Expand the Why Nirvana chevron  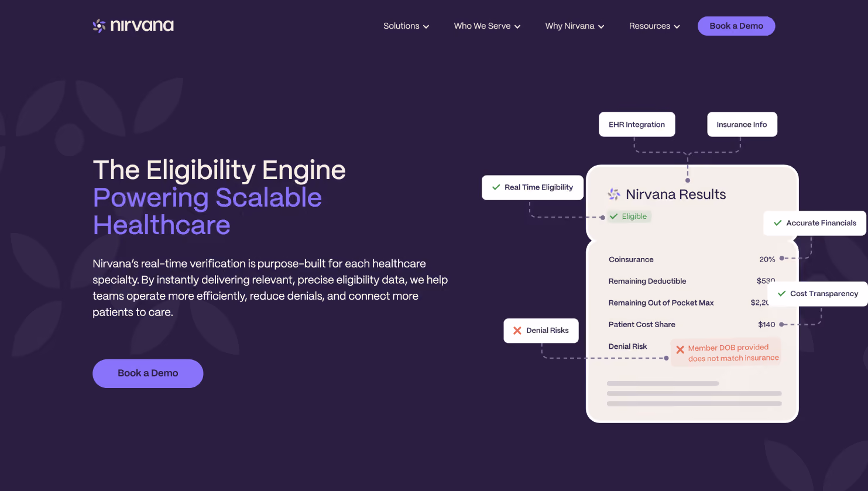click(601, 26)
